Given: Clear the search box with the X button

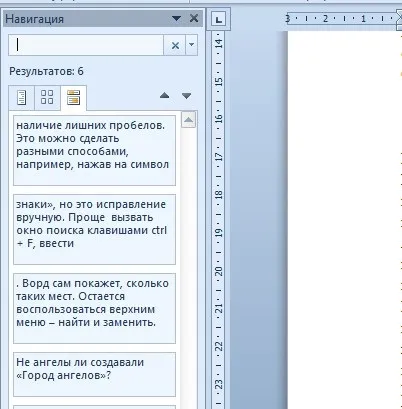Looking at the screenshot, I should pos(175,45).
